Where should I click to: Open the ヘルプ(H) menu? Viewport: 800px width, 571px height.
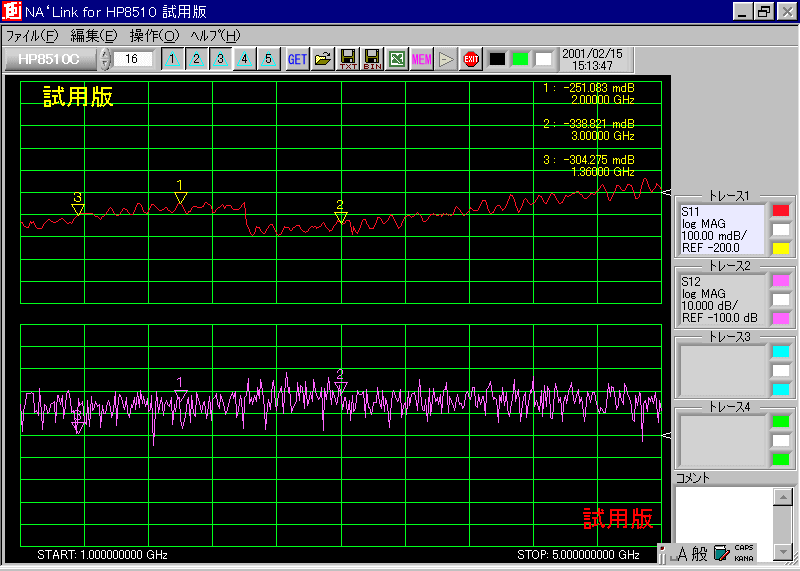[215, 36]
